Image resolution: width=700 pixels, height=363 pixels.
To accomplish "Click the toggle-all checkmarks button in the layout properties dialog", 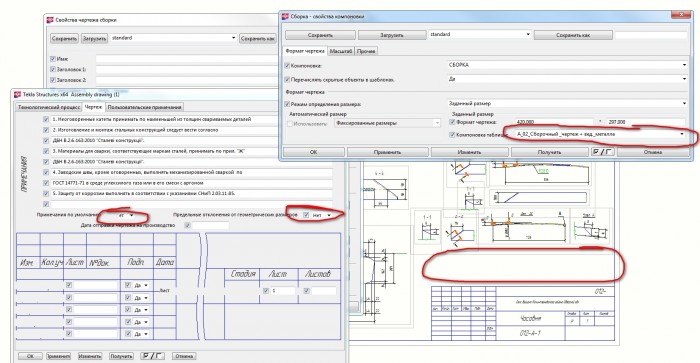I will pos(602,152).
